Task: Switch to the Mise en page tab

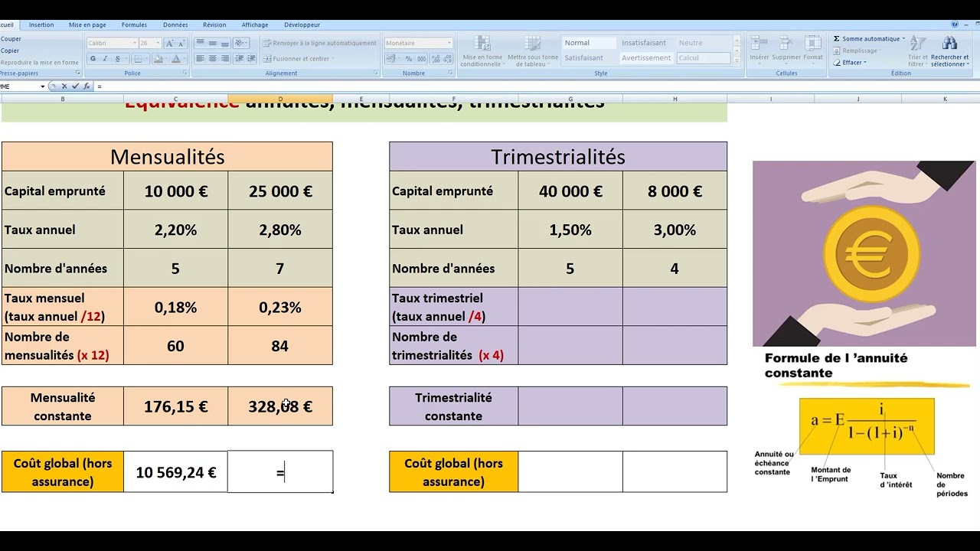Action: point(87,24)
